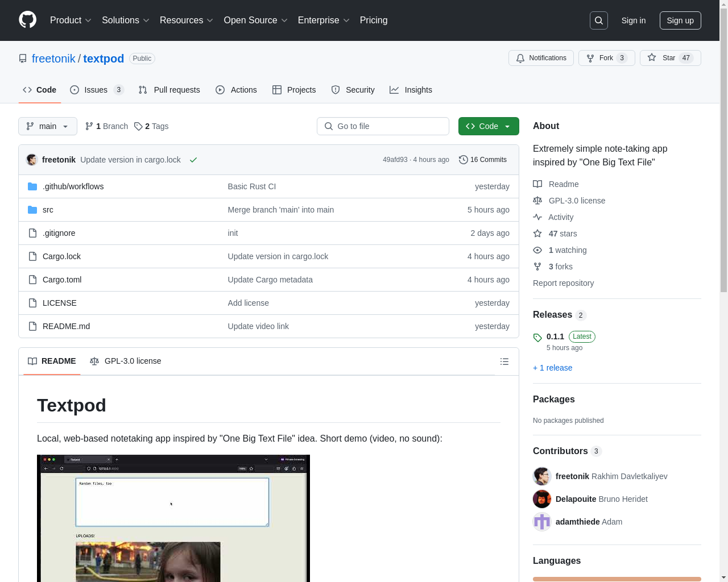Screen dimensions: 728x582
Task: Open the green Code dropdown button
Action: (489, 126)
